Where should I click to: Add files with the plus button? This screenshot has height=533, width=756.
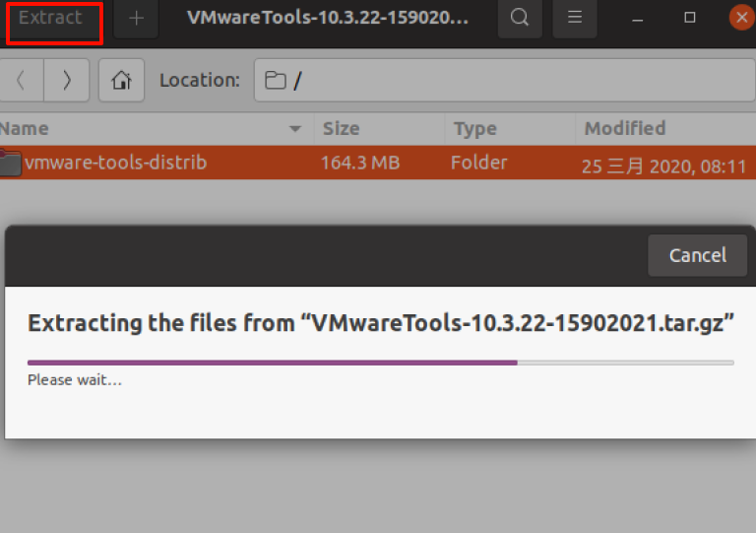tap(136, 19)
